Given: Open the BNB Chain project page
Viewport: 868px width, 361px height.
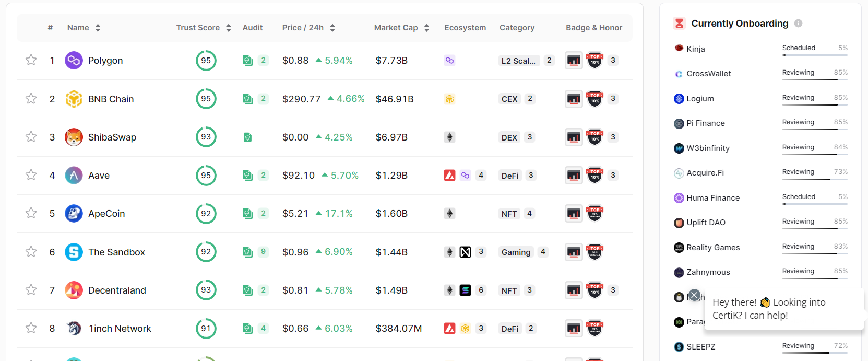Looking at the screenshot, I should 111,98.
